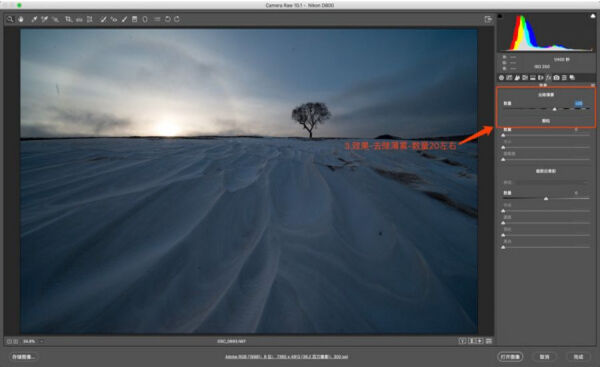The image size is (600, 367).
Task: Choose the White Balance eyedropper tool
Action: coord(34,19)
